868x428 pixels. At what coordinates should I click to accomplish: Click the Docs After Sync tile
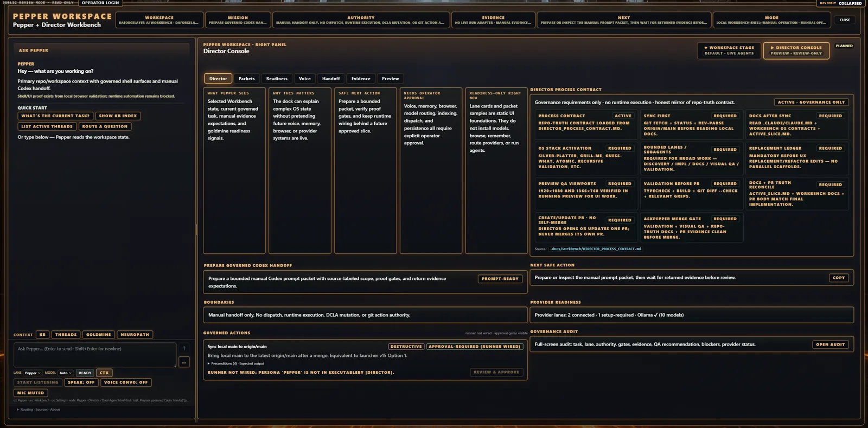[796, 125]
